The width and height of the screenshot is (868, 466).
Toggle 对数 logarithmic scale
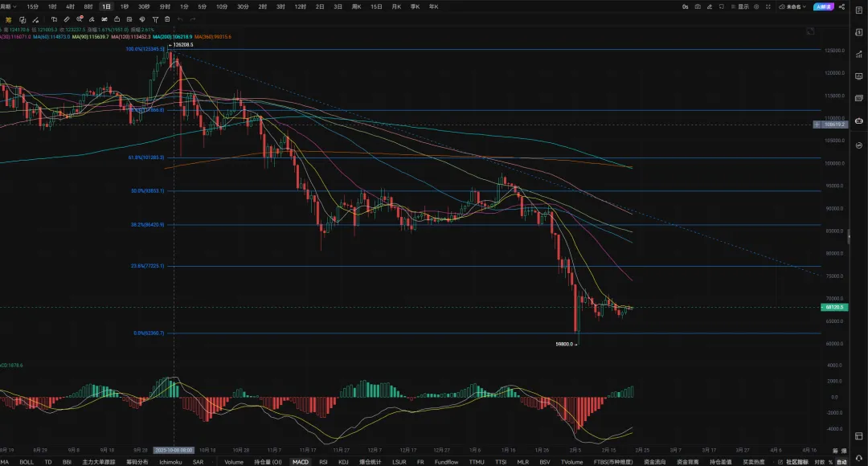819,462
